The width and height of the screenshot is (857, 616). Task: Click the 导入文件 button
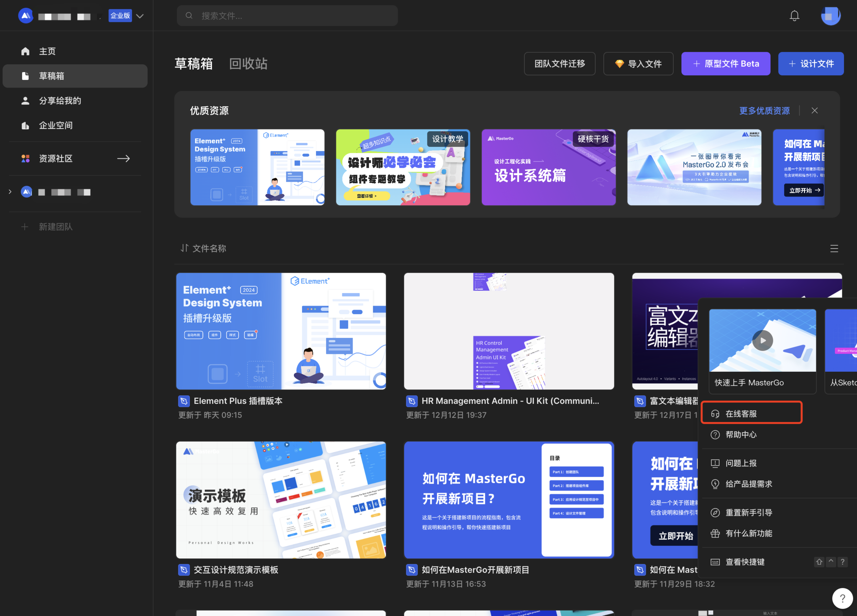[x=638, y=64]
